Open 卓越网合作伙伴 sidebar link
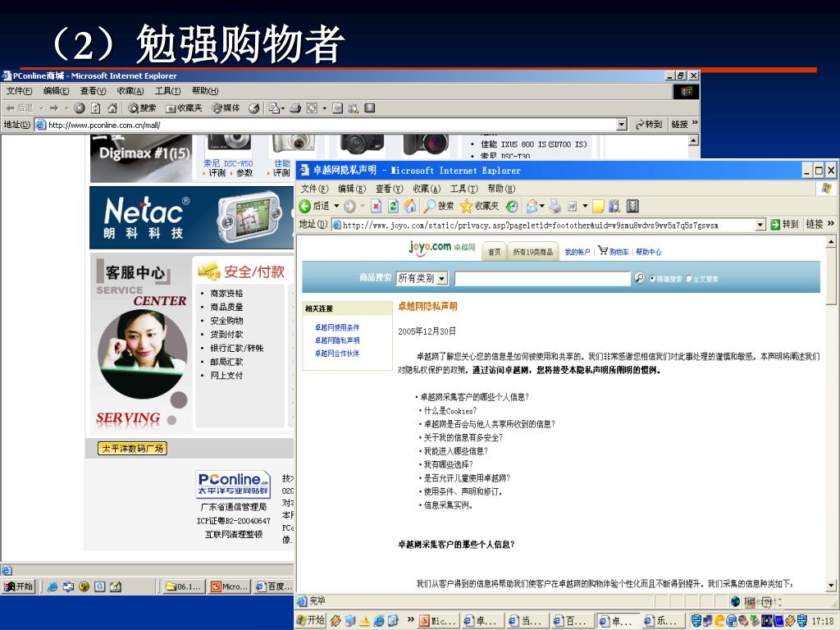The width and height of the screenshot is (840, 630). (x=337, y=353)
